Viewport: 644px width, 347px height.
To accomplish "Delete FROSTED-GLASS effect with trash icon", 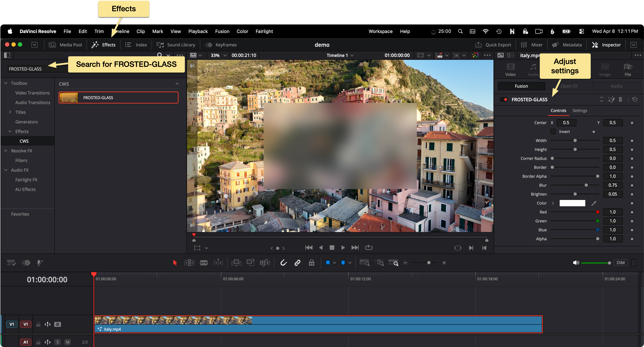I will [620, 99].
